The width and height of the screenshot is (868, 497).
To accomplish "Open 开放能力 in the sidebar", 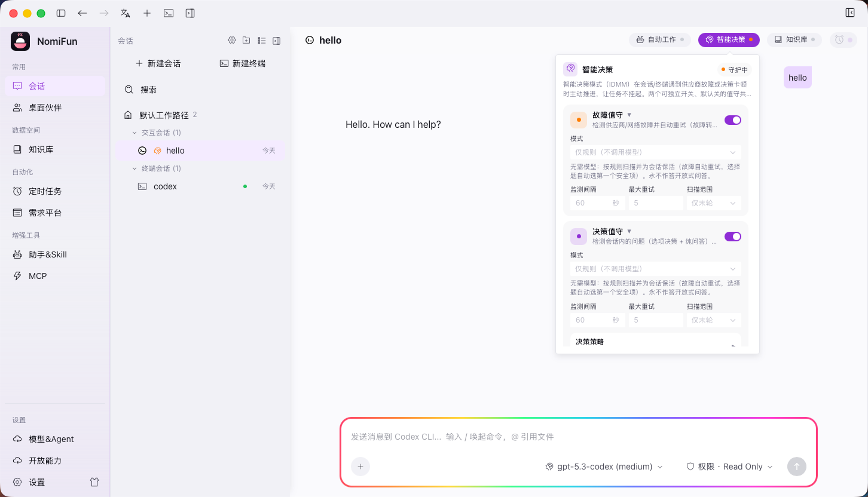I will 55,461.
